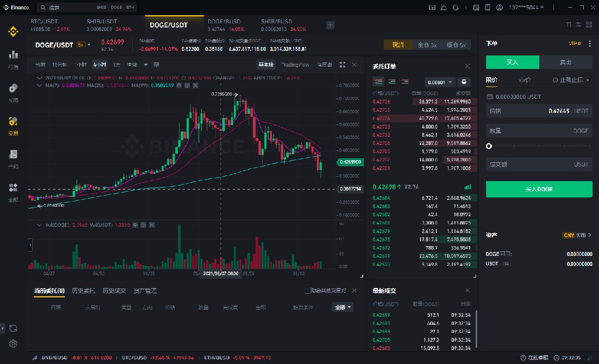Switch to the DOGE/BUSD tab
Image resolution: width=599 pixels, height=364 pixels.
click(226, 25)
